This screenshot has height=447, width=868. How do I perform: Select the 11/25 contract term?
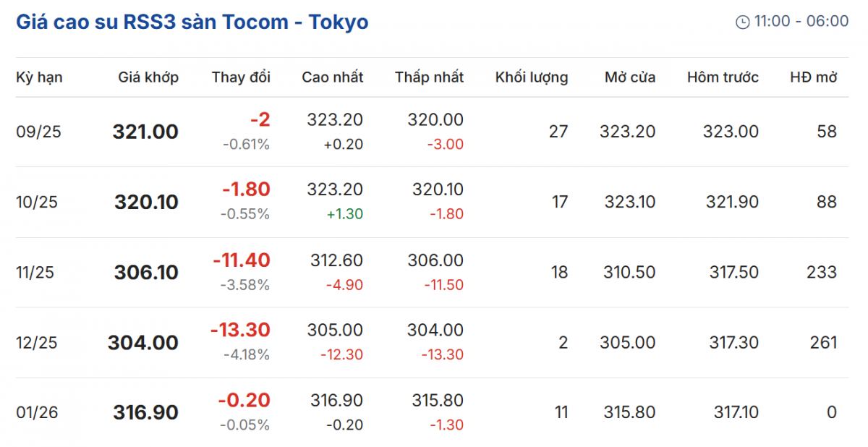[x=36, y=273]
